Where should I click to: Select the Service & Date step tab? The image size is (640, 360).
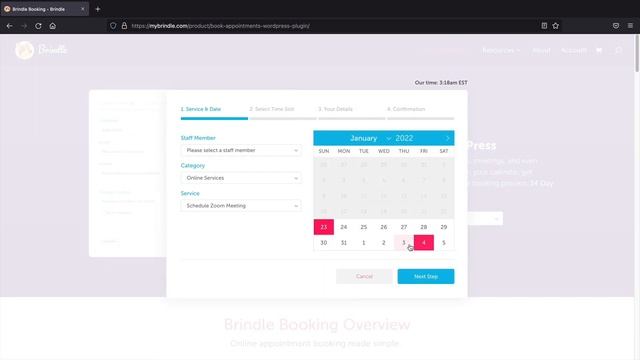click(x=214, y=112)
